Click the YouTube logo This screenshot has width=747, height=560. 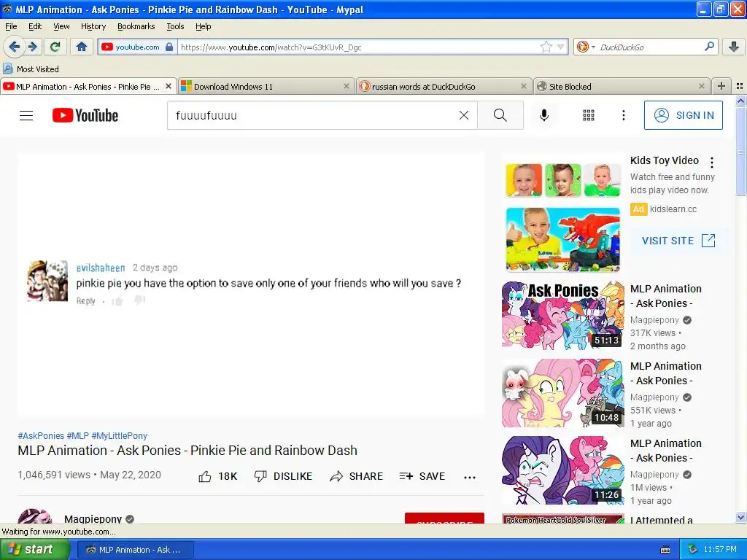pyautogui.click(x=85, y=115)
